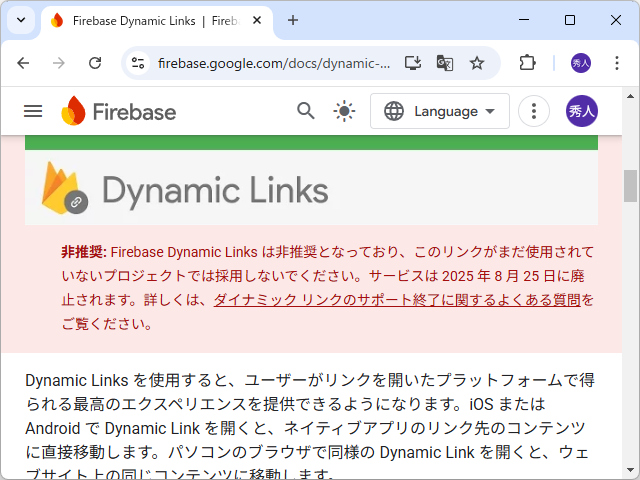This screenshot has width=640, height=480.
Task: Open the Google Translate page icon
Action: [445, 63]
